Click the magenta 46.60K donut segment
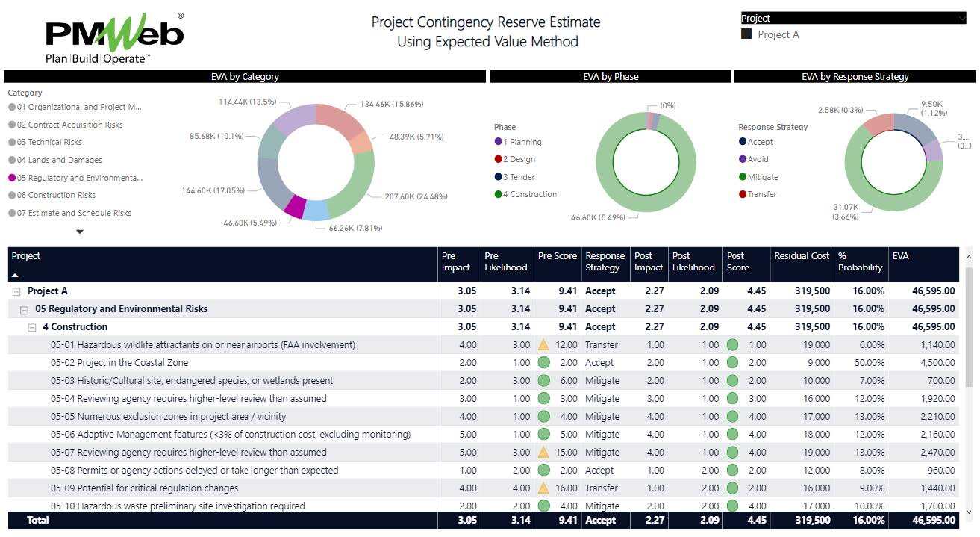This screenshot has width=980, height=537. click(293, 207)
